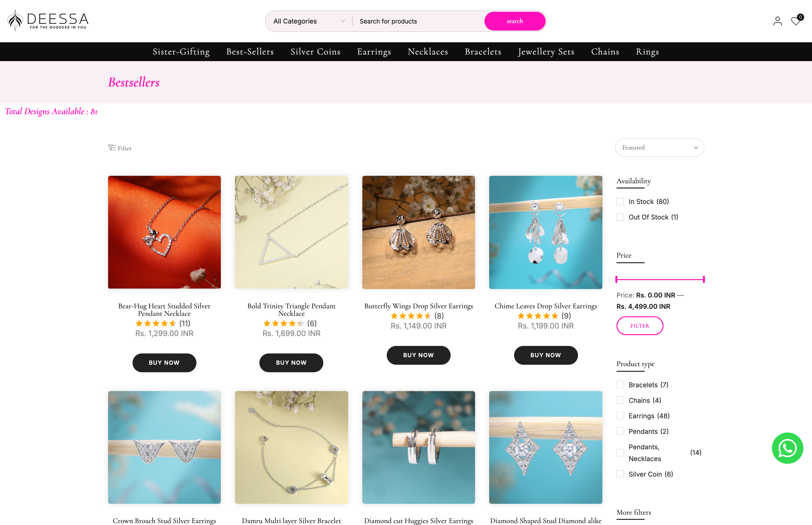Open WhatsApp chat widget
The height and width of the screenshot is (525, 812).
click(x=788, y=448)
